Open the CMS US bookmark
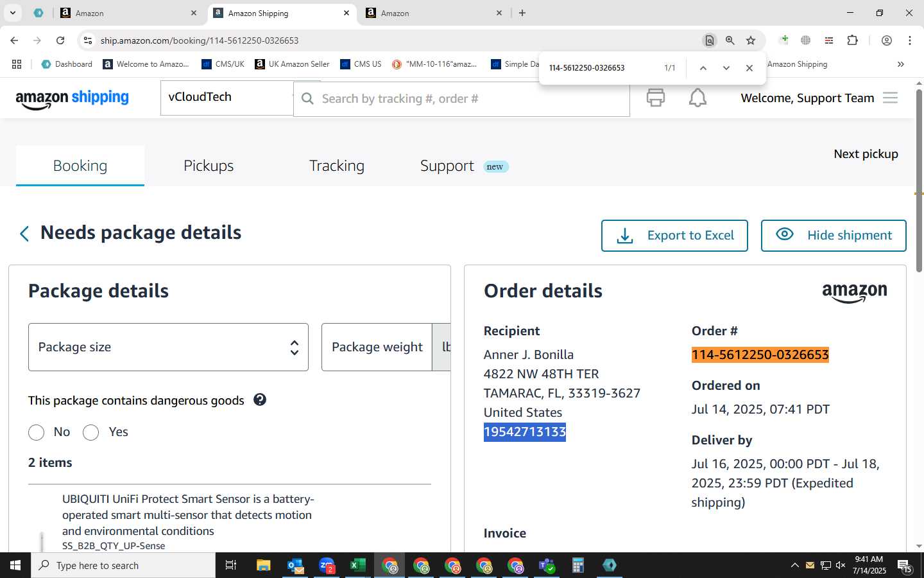 tap(361, 64)
